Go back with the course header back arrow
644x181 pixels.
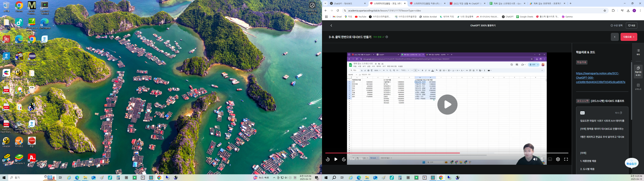pos(331,25)
